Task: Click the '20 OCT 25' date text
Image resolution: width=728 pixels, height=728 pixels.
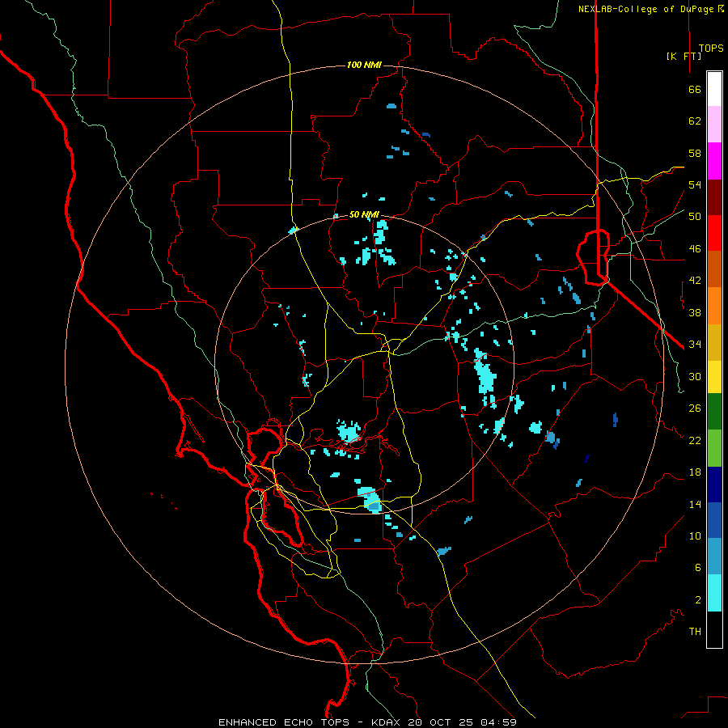Action: 441,722
